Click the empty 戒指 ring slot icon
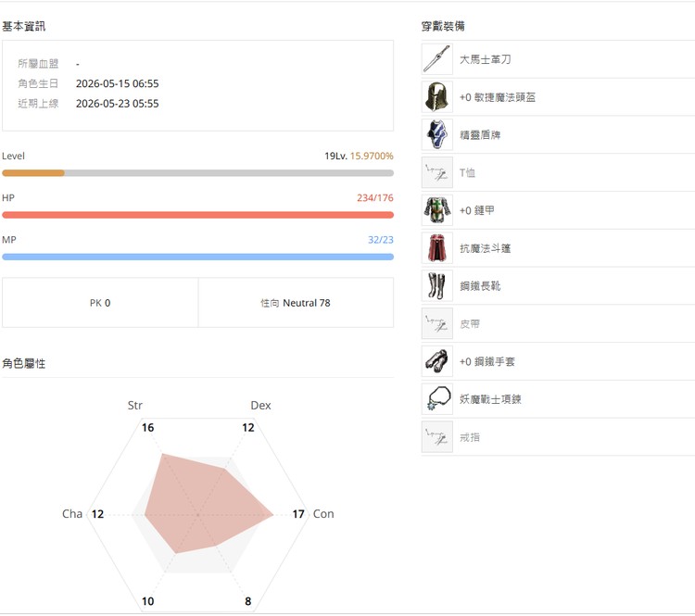Image resolution: width=695 pixels, height=616 pixels. (x=437, y=437)
